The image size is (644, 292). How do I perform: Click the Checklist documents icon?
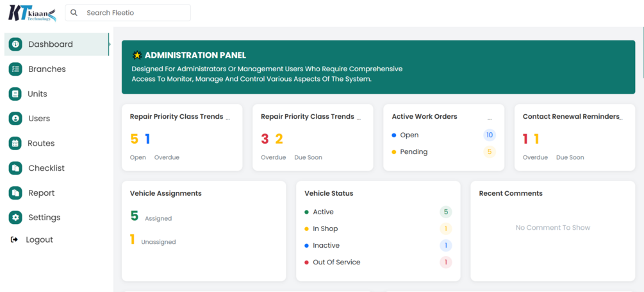pyautogui.click(x=15, y=168)
